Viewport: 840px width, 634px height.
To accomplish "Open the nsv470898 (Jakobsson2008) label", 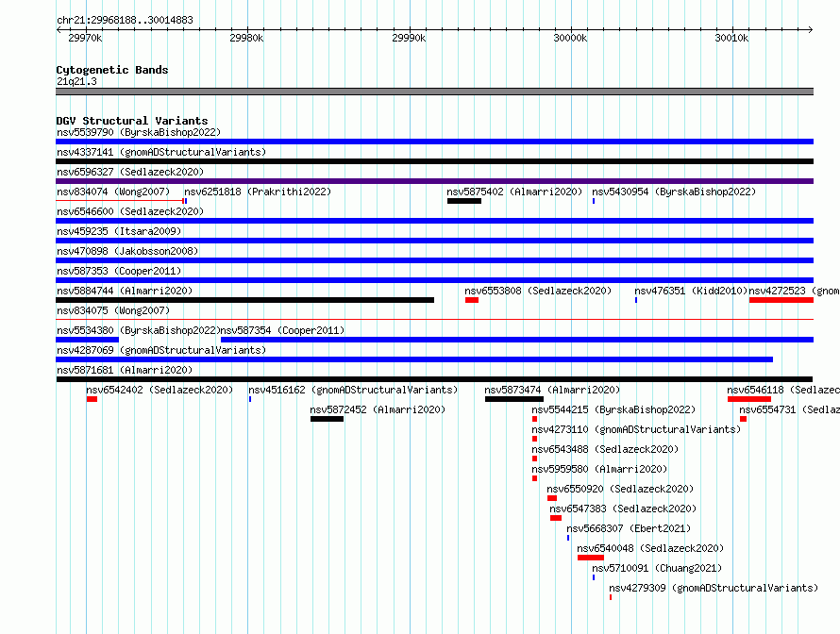I will (127, 251).
